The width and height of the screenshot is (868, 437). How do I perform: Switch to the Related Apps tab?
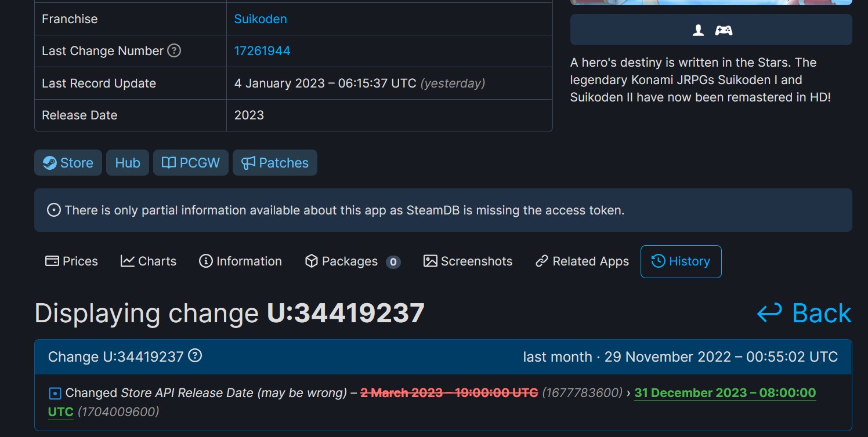582,261
